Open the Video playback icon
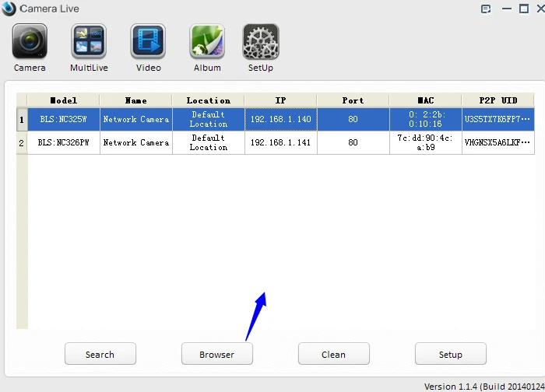The width and height of the screenshot is (545, 392). tap(148, 41)
